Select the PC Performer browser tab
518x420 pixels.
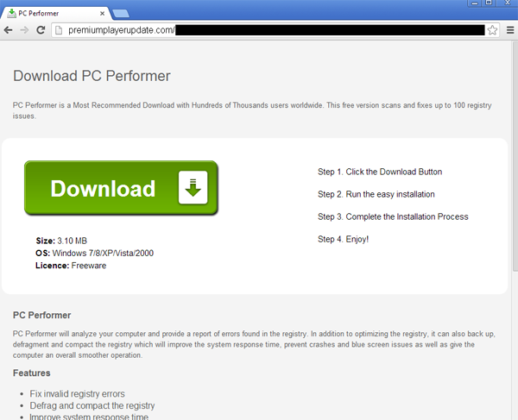55,13
